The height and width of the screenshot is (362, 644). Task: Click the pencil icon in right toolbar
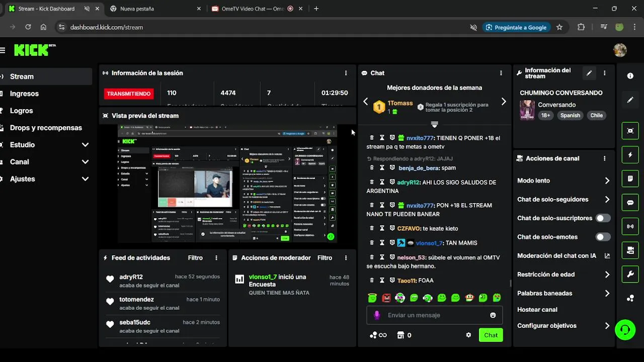click(x=630, y=100)
